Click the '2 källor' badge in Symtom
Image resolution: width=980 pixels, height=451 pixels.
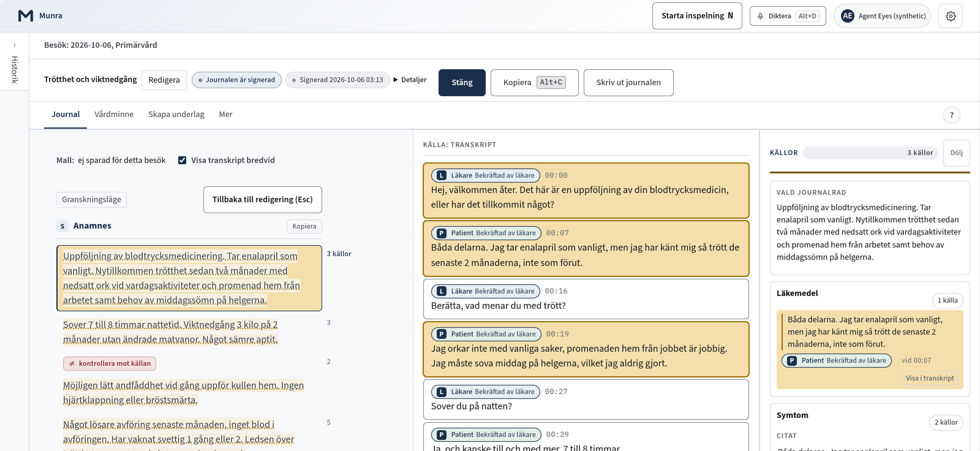(946, 422)
